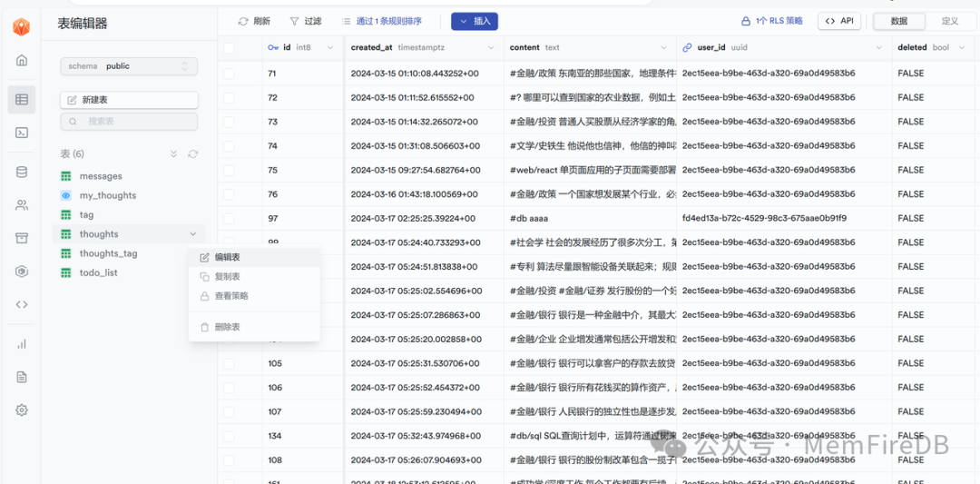Open the schema public dropdown
Image resolution: width=980 pixels, height=484 pixels.
[129, 66]
